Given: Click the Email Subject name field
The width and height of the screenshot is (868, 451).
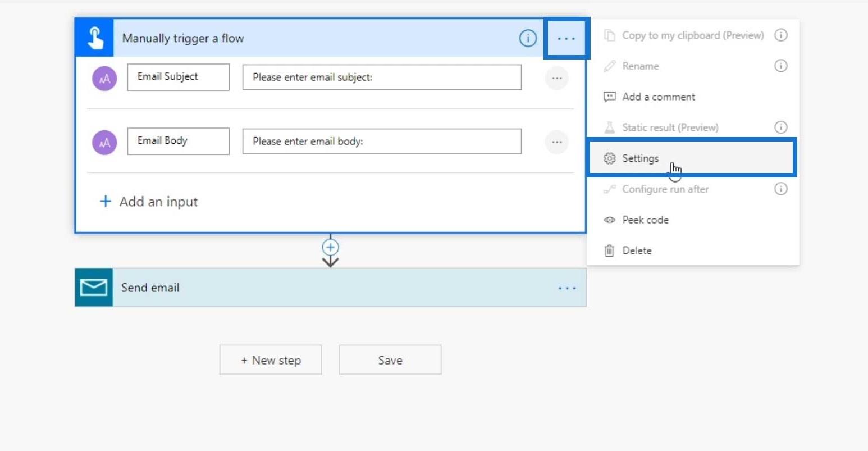Looking at the screenshot, I should point(179,77).
